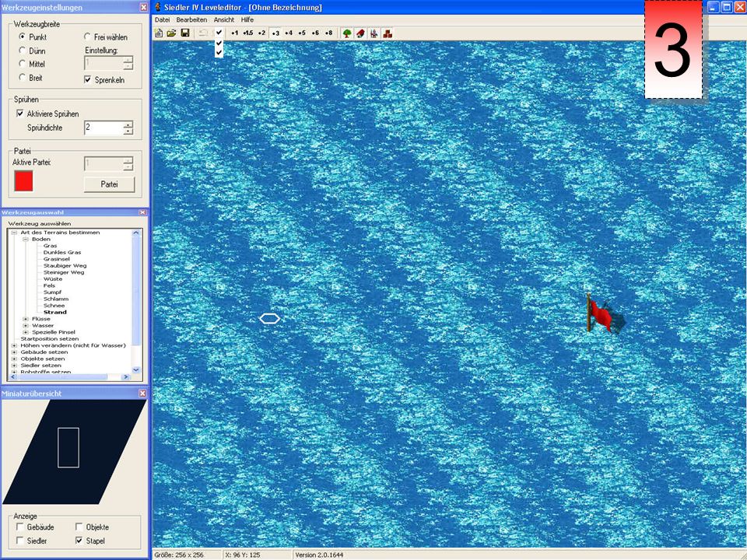Image resolution: width=747 pixels, height=560 pixels.
Task: Uncheck Aktiviere Sprühen
Action: 20,114
